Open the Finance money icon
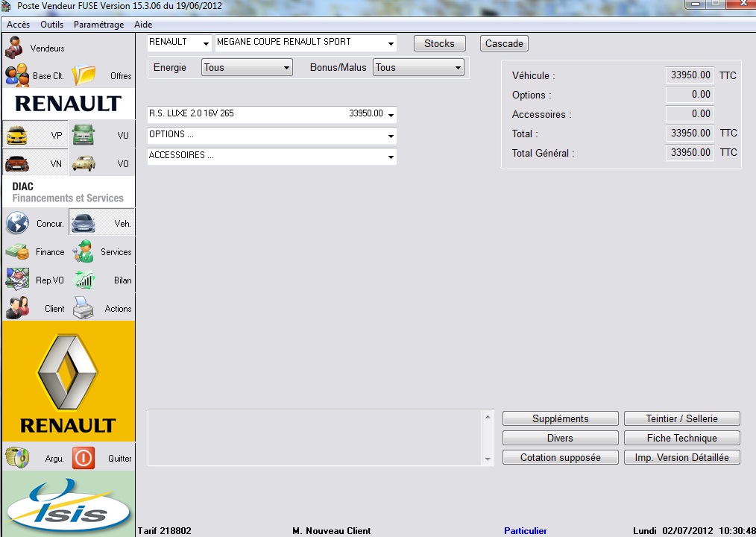This screenshot has height=537, width=756. 17,251
